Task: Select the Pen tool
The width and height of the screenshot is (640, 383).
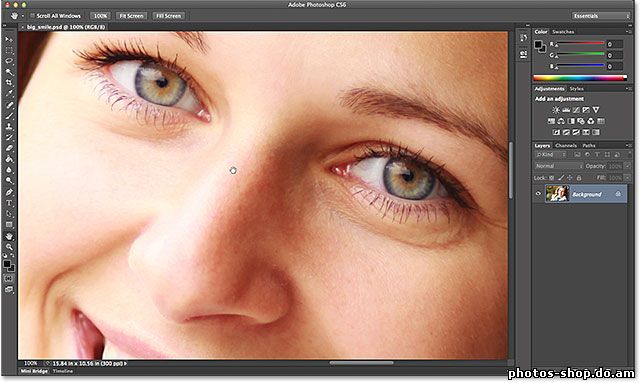Action: (x=9, y=192)
